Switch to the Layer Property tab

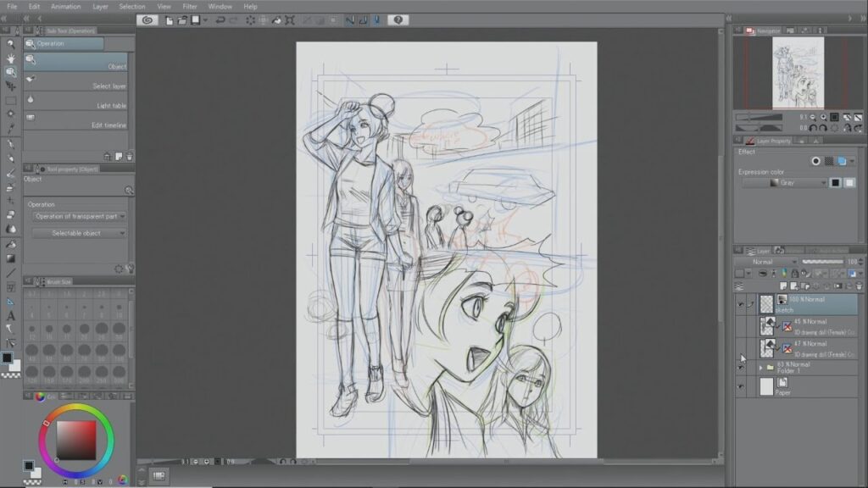(x=768, y=141)
